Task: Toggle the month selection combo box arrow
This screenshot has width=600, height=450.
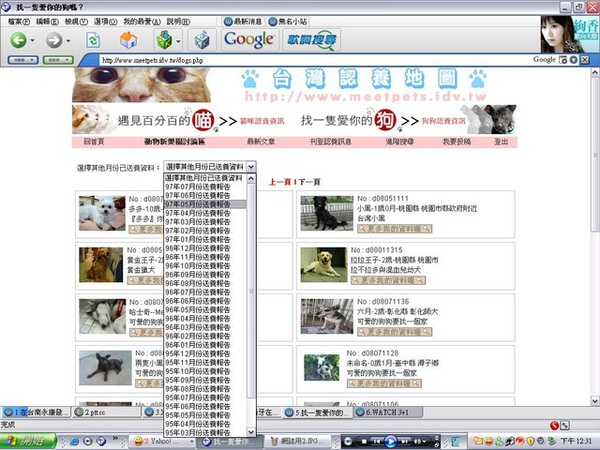Action: click(x=251, y=167)
